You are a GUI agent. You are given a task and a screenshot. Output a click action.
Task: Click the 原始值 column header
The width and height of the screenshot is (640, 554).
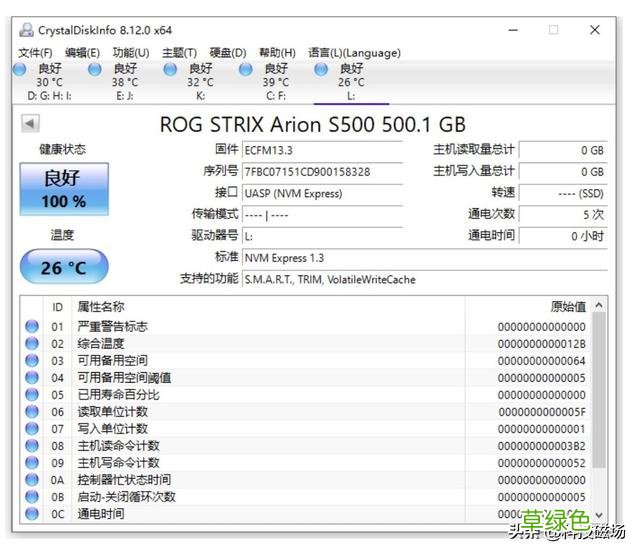tap(529, 307)
